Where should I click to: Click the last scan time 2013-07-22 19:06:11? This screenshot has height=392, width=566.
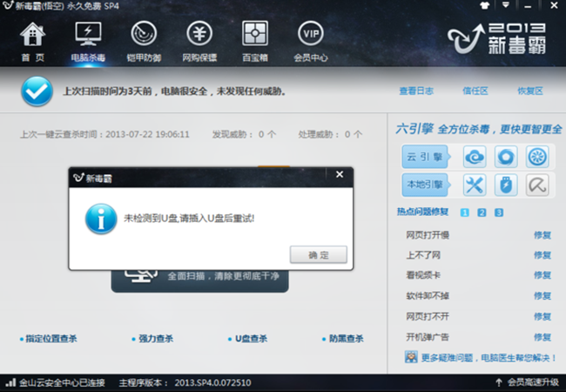click(x=147, y=135)
